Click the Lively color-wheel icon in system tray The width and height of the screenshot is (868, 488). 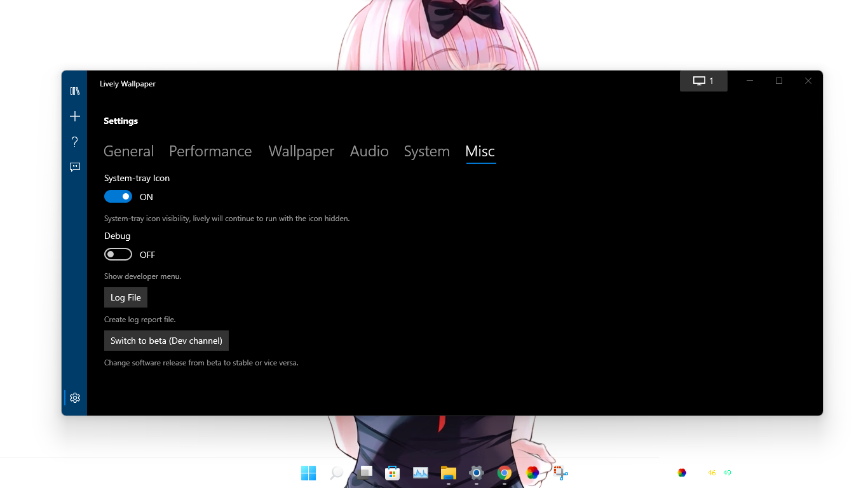[x=681, y=472]
